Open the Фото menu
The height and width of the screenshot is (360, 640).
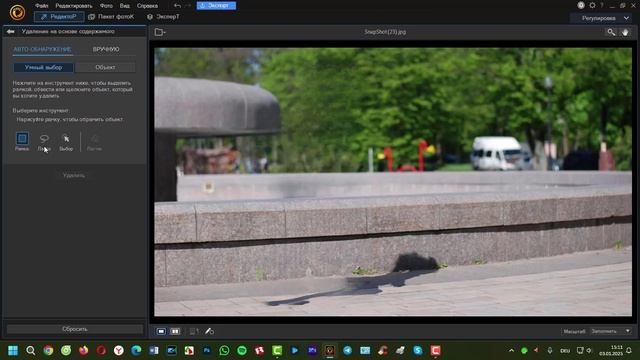click(x=106, y=6)
